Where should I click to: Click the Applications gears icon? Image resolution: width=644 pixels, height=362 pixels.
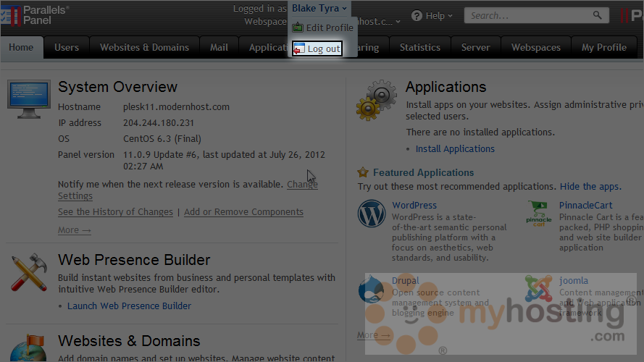[377, 100]
